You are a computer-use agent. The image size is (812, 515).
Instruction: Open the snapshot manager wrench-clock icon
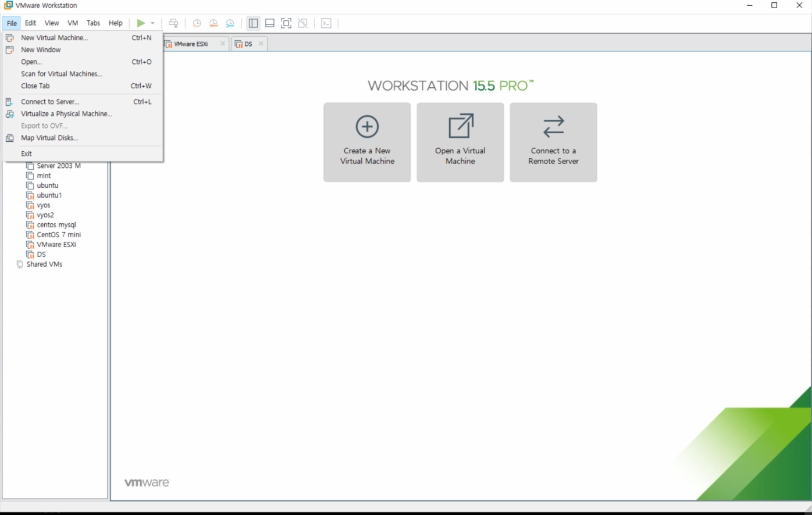[x=230, y=23]
